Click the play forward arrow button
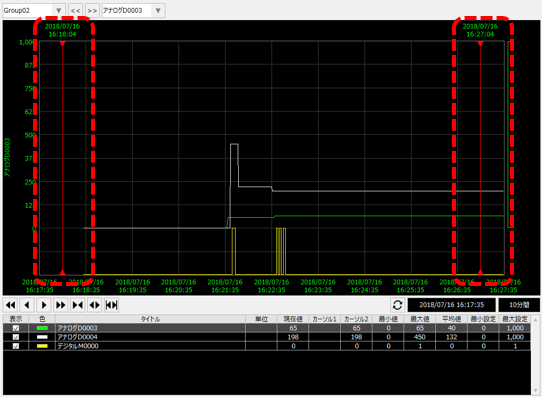 (x=44, y=305)
